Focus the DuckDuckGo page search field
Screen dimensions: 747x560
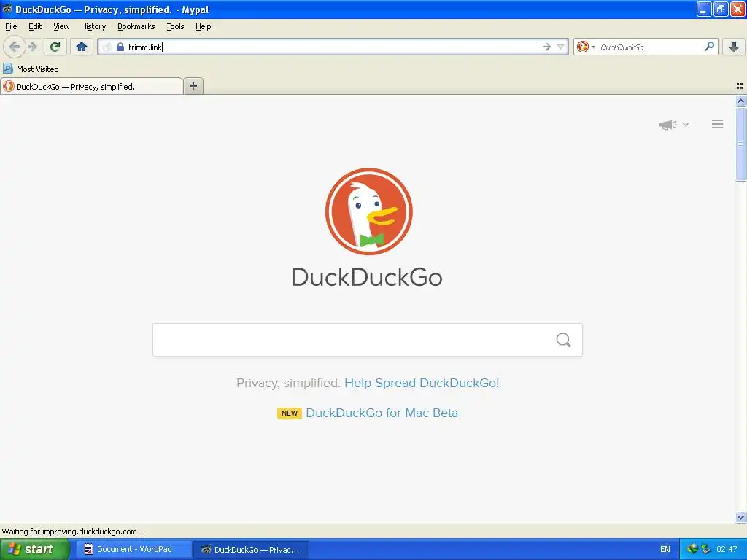click(x=368, y=340)
